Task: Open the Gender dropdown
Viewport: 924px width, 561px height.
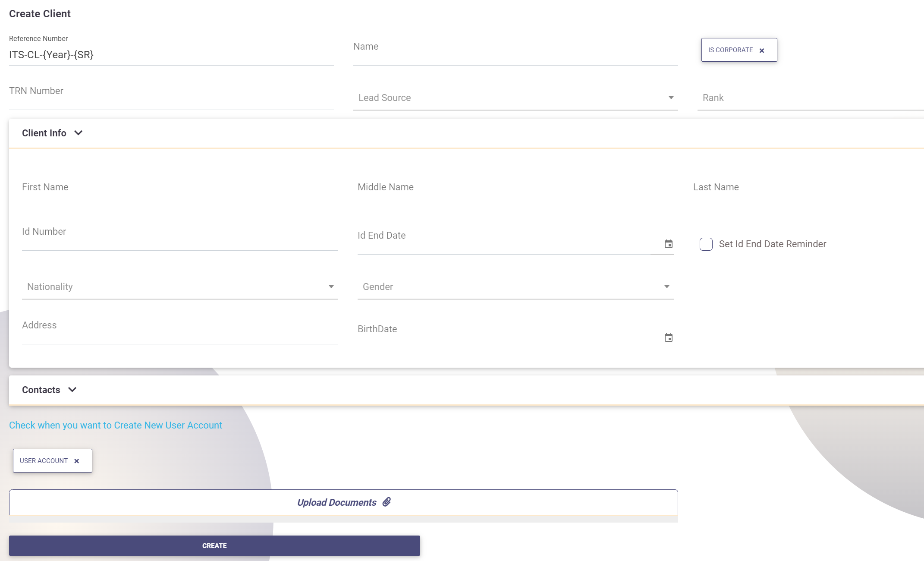Action: (x=515, y=287)
